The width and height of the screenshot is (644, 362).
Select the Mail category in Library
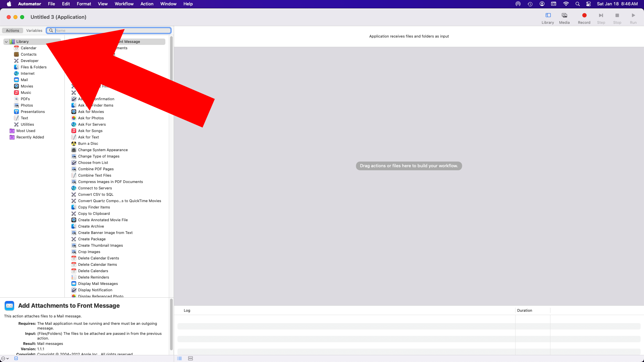pyautogui.click(x=24, y=80)
